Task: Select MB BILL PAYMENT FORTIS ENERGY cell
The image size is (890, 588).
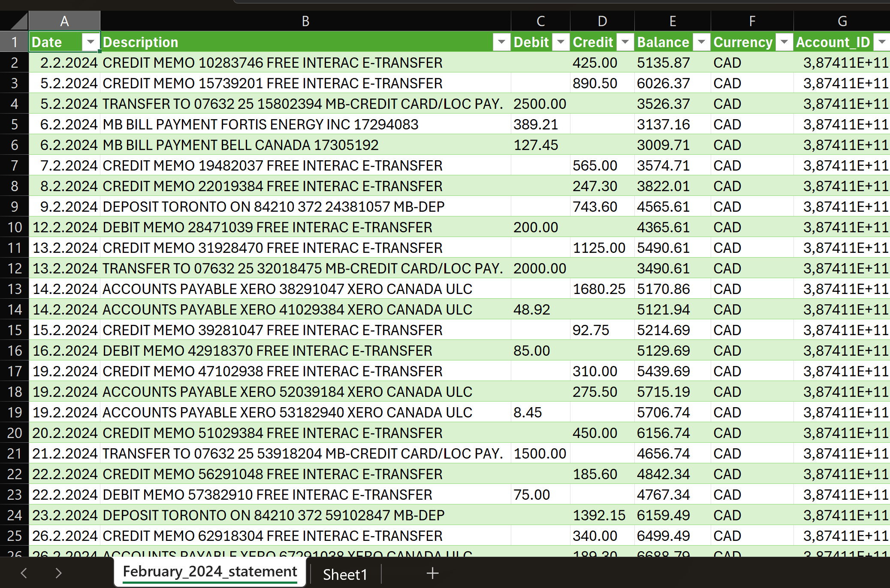Action: pos(305,124)
